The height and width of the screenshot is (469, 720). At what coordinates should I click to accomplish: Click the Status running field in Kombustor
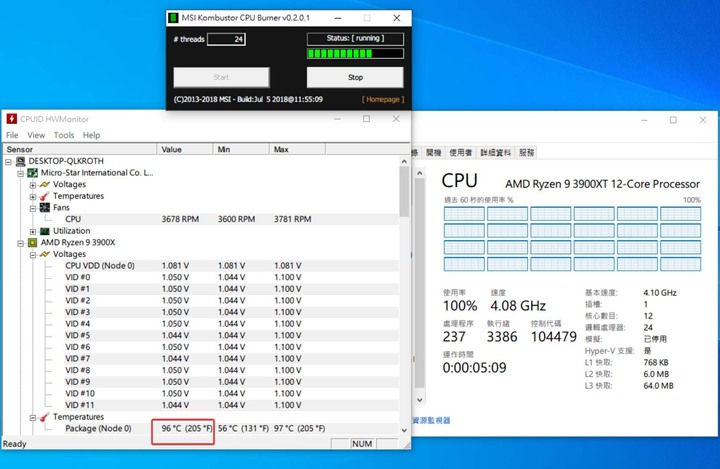[x=355, y=39]
